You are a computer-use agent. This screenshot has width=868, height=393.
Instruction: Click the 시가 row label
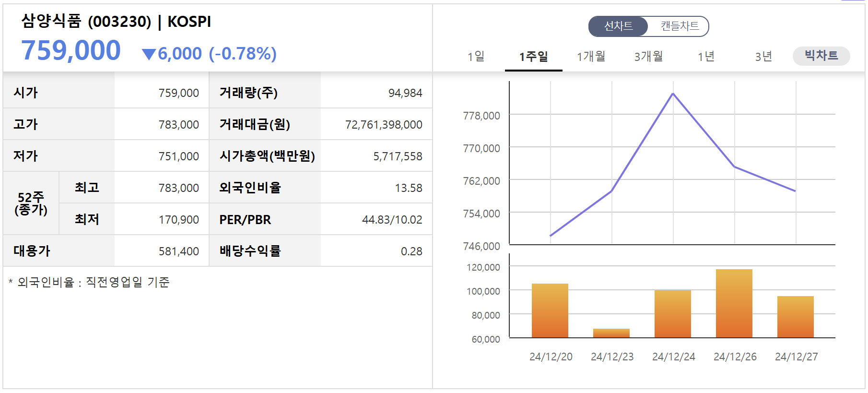click(x=26, y=93)
